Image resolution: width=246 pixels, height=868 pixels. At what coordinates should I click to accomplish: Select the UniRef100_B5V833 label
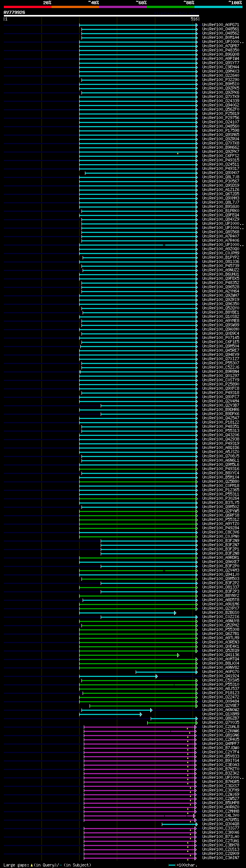coord(221,757)
